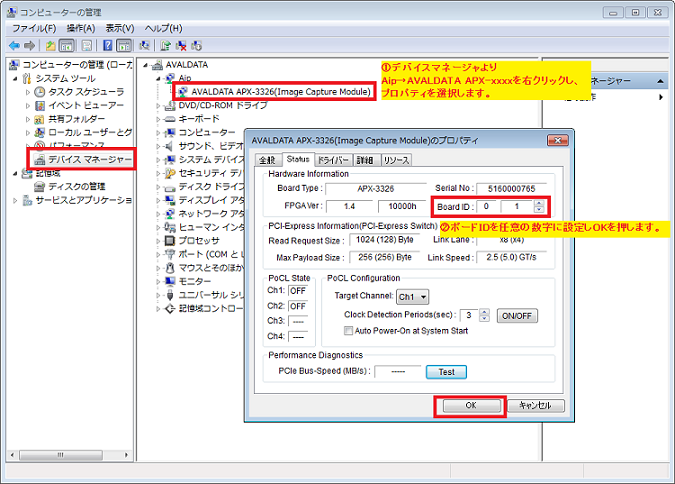675x484 pixels.
Task: Open the 表示(V) menu
Action: [120, 28]
